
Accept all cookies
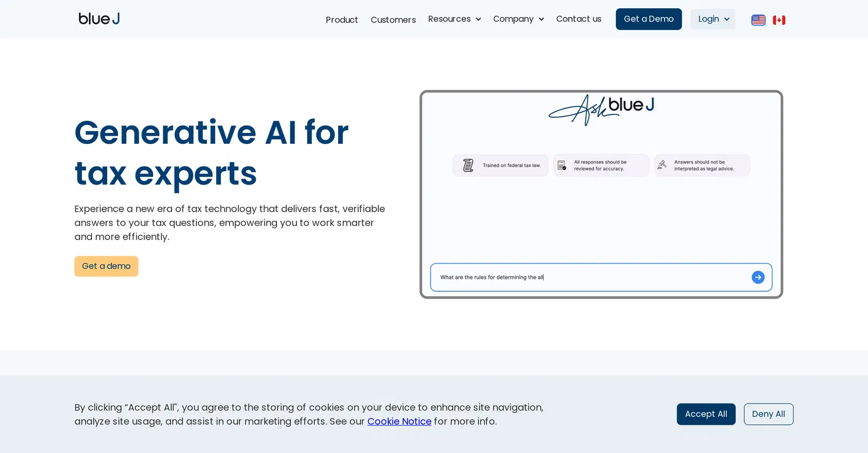(706, 414)
